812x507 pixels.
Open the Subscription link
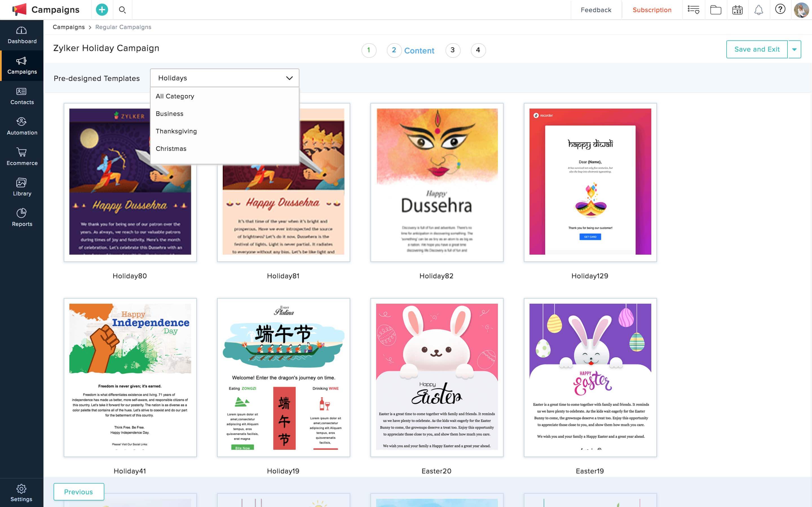652,10
